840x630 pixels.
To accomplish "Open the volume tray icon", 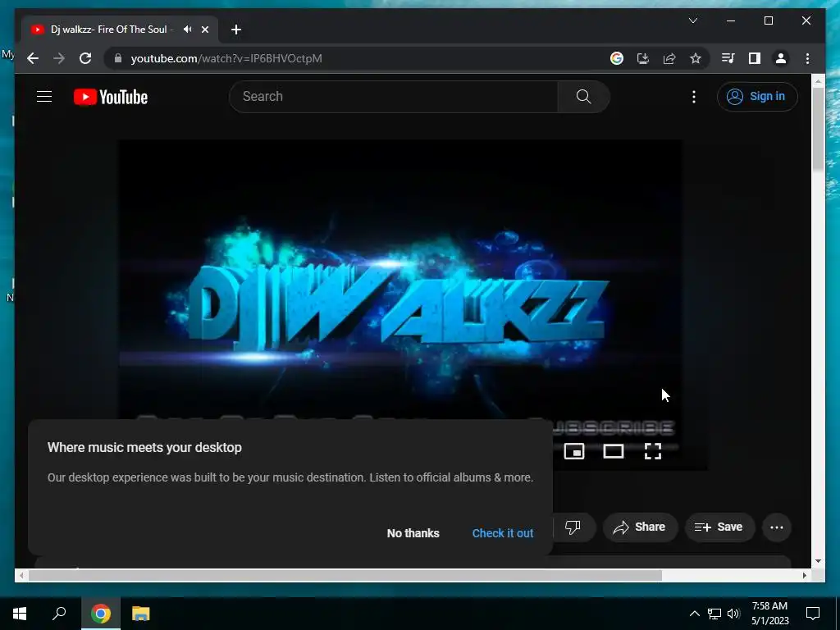I will click(733, 614).
